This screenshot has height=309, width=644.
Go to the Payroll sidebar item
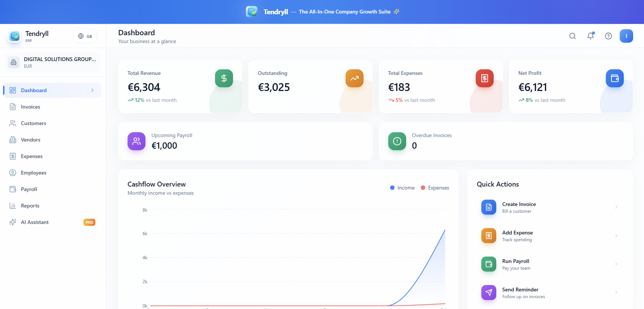coord(29,189)
